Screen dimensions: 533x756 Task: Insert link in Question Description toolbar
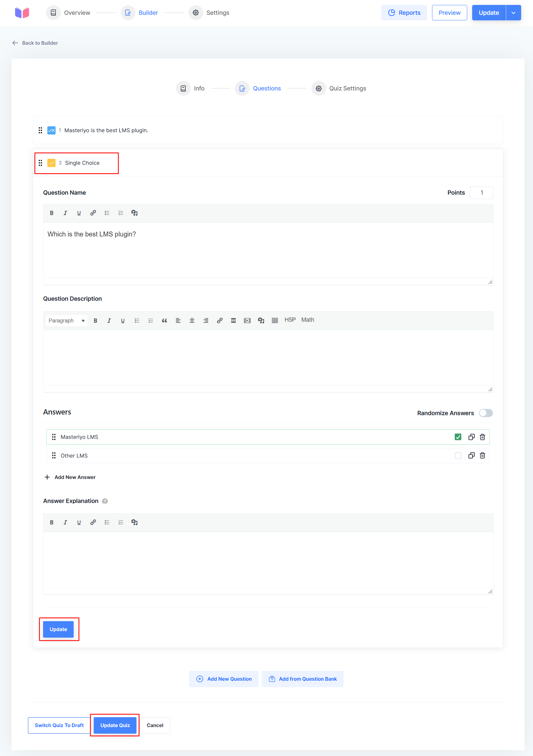(220, 320)
